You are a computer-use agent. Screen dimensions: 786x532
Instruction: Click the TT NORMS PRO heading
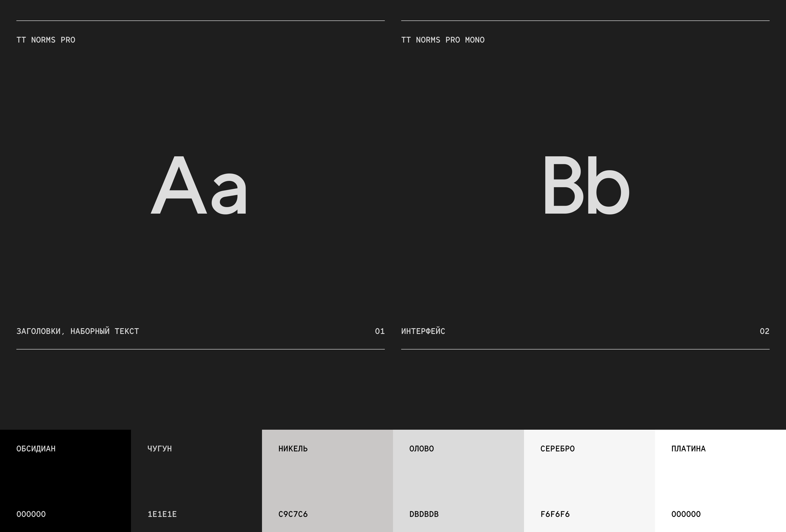click(46, 40)
